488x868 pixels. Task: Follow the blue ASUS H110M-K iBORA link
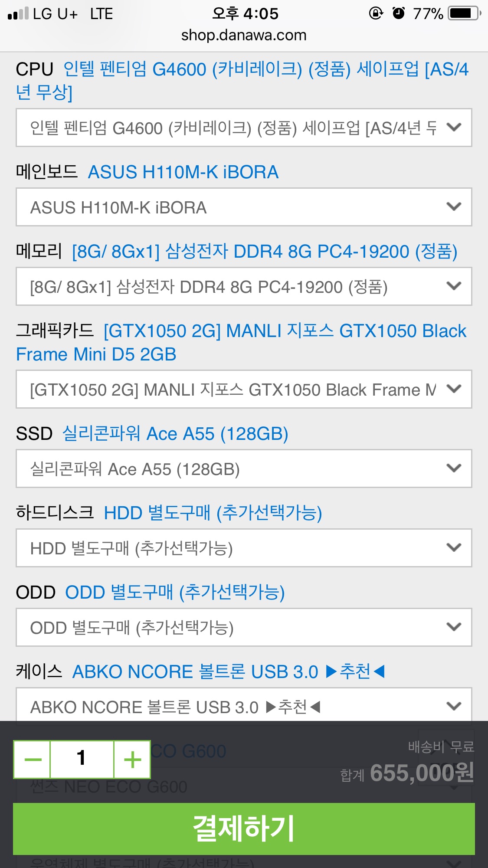coord(183,172)
